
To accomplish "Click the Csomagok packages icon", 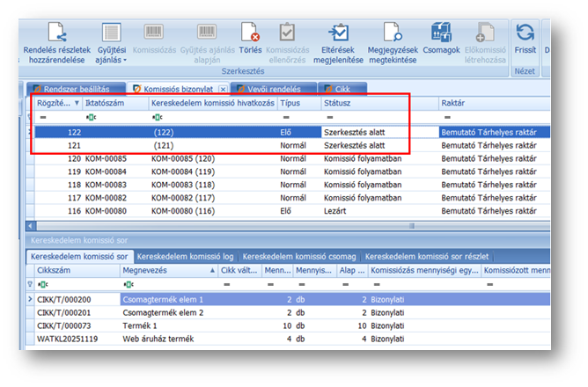I will pos(440,33).
